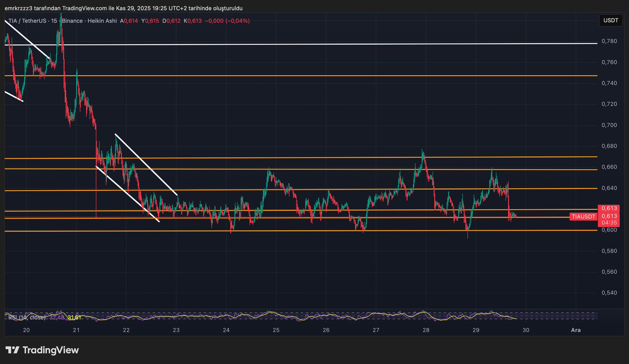This screenshot has height=364, width=629.
Task: Click the date label 28 on time axis
Action: (426, 330)
